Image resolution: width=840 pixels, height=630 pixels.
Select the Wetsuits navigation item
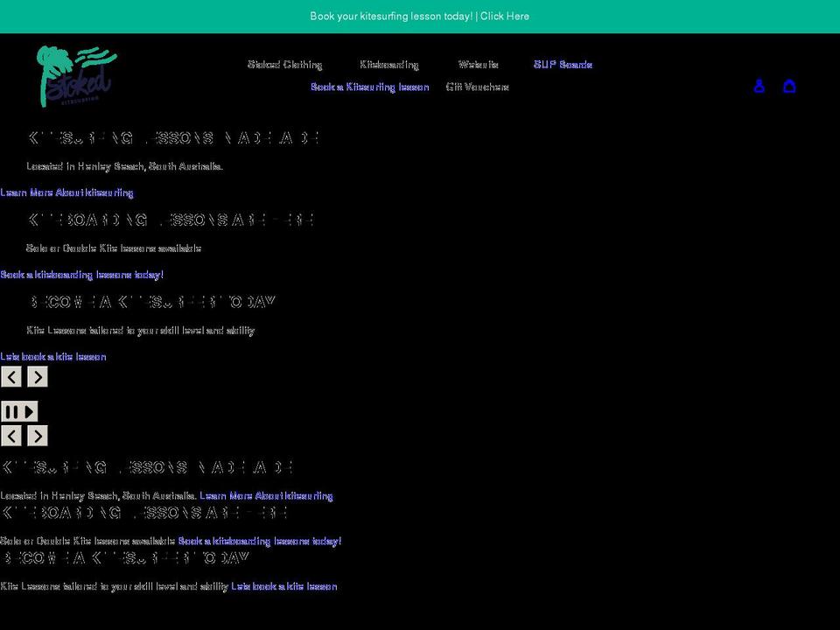coord(479,64)
